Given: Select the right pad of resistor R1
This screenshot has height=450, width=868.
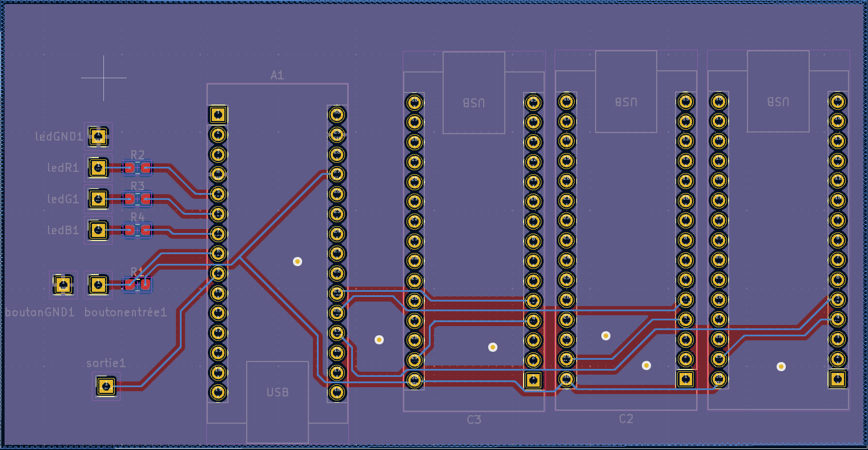Looking at the screenshot, I should click(146, 284).
